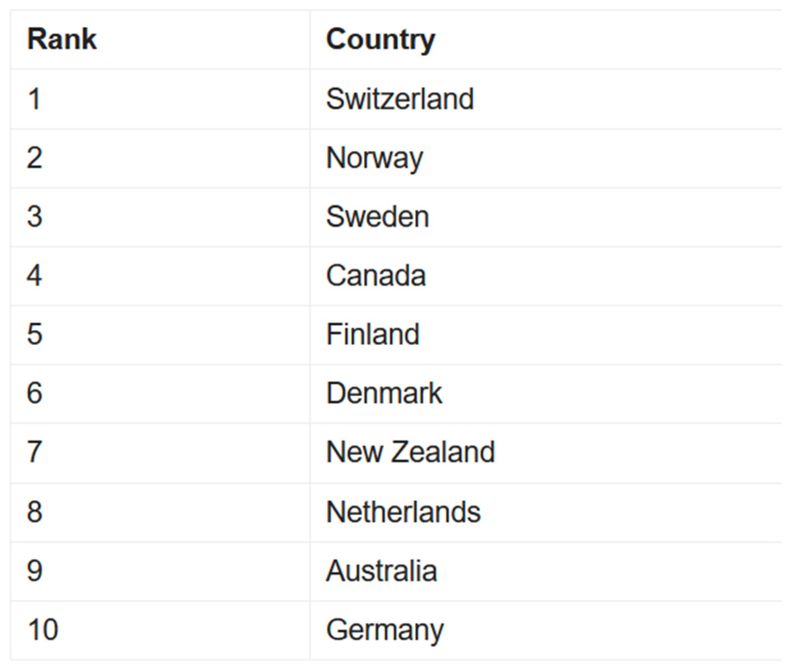The height and width of the screenshot is (672, 789).
Task: Select the Denmark cell
Action: [384, 393]
